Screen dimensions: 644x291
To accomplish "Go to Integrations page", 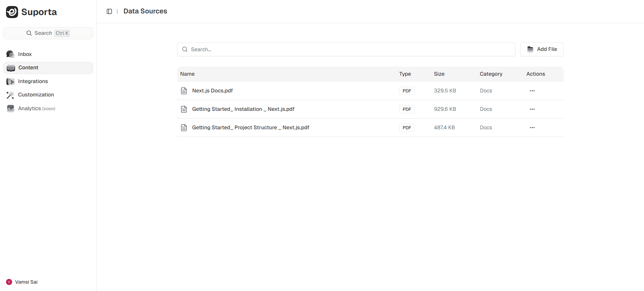I will pos(48,81).
